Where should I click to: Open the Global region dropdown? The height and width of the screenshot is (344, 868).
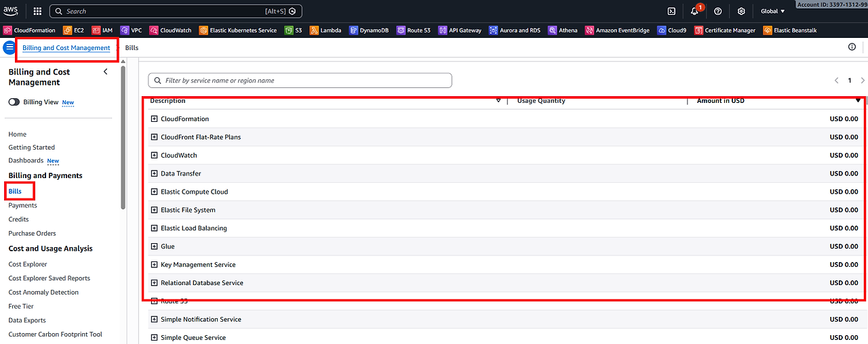click(772, 12)
